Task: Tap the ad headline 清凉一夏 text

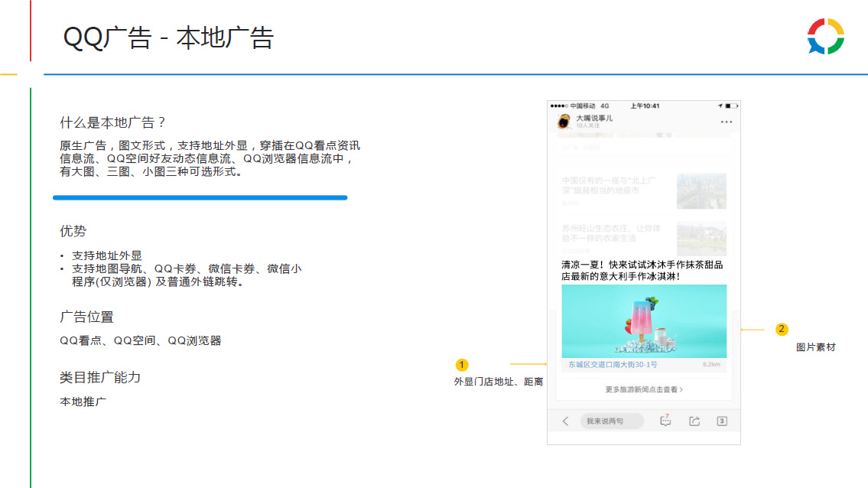Action: point(642,270)
